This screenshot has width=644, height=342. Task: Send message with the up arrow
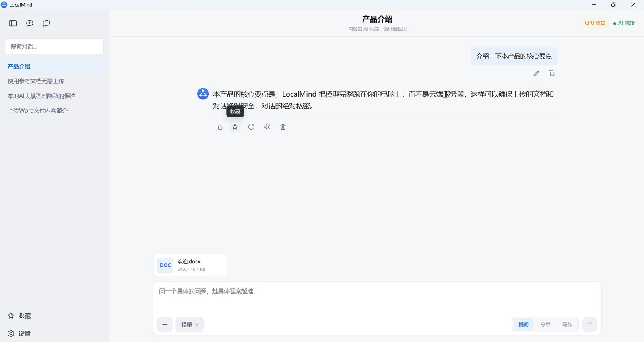[590, 324]
